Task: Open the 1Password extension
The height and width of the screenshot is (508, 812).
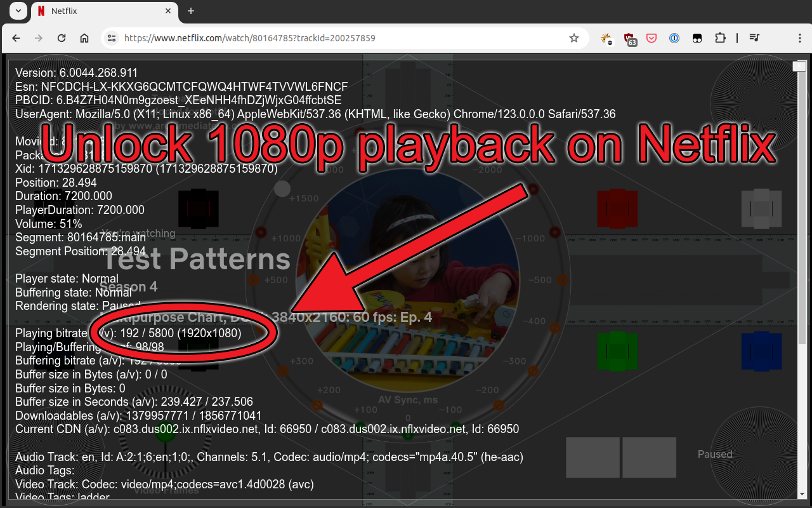Action: [674, 38]
